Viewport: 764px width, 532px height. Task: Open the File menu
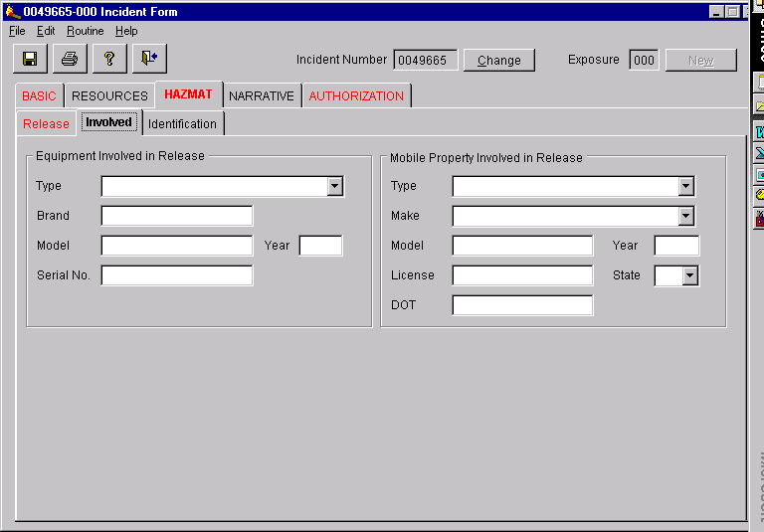(x=17, y=31)
